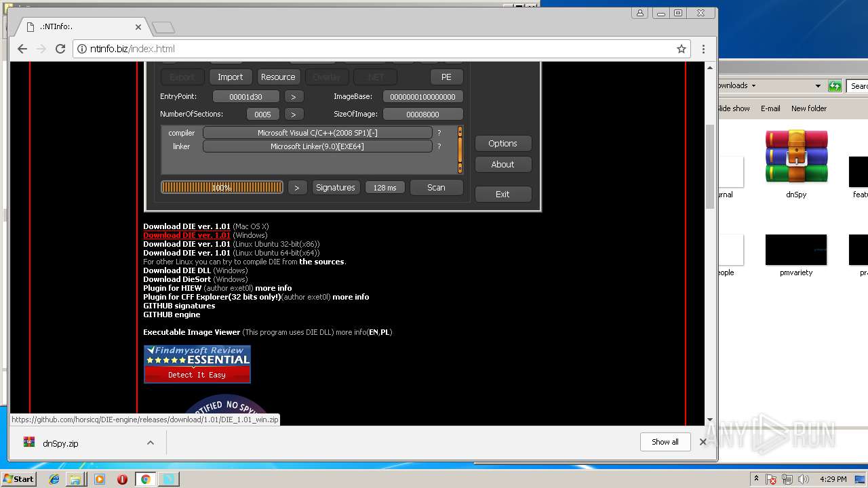Close the NTInfo tab

click(x=138, y=27)
